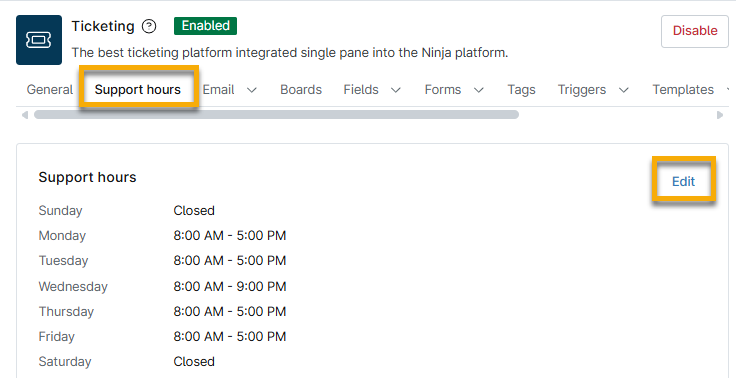Click the tab bar scroll-right arrow
Viewport: 736px width, 378px height.
pyautogui.click(x=720, y=115)
